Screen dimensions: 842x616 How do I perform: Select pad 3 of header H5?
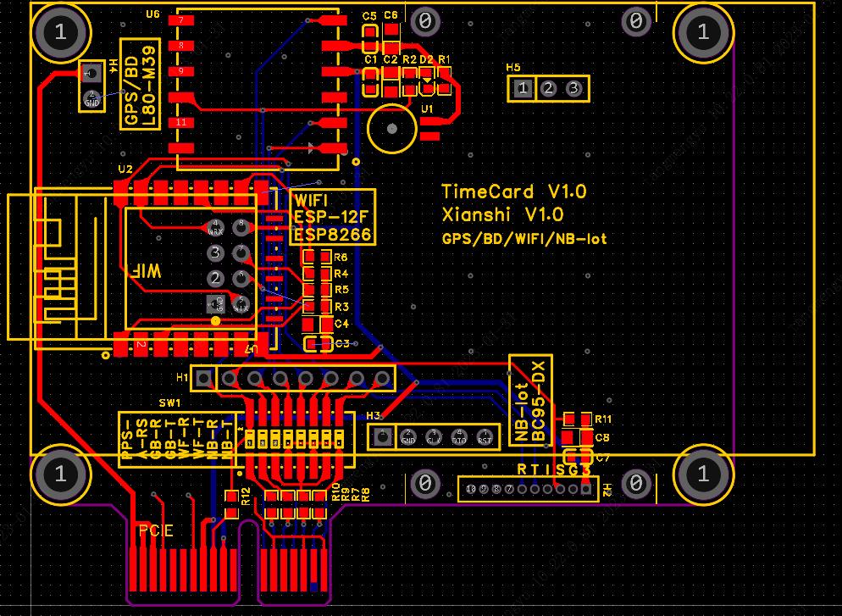click(573, 89)
